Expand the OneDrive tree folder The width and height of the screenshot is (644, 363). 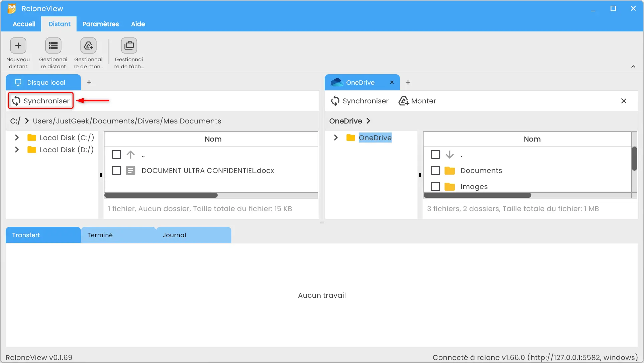336,138
